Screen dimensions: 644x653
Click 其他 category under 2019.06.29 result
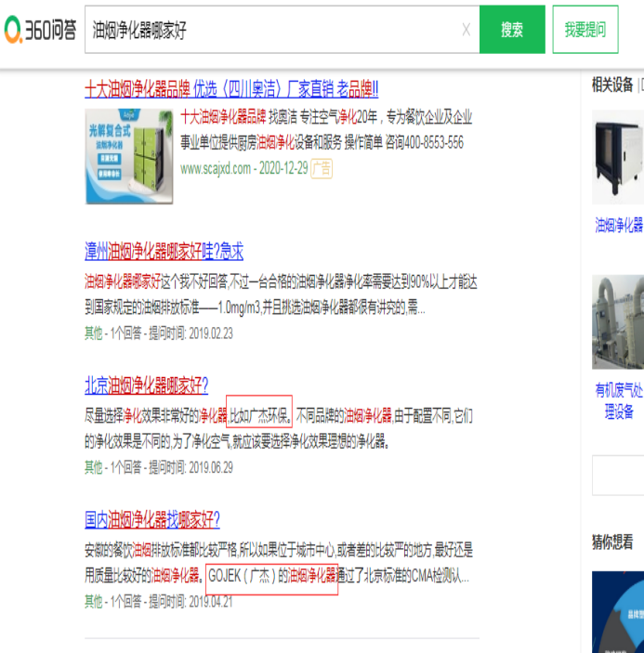tap(93, 467)
